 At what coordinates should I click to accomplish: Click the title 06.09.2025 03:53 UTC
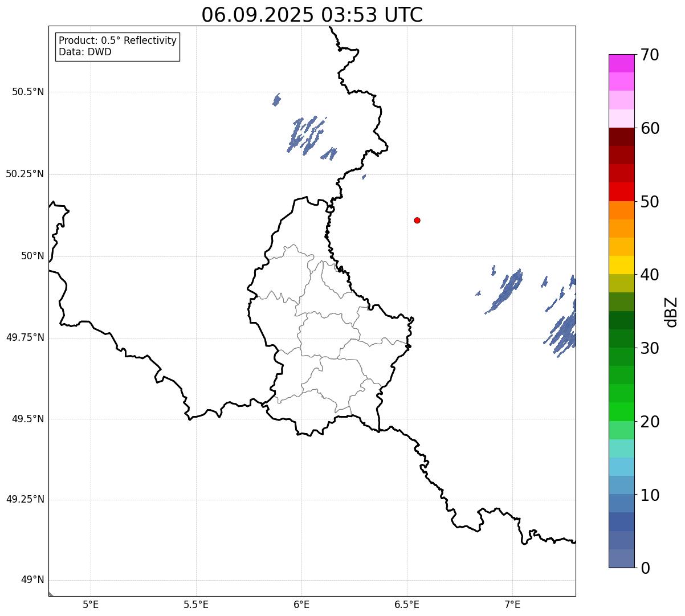click(312, 15)
